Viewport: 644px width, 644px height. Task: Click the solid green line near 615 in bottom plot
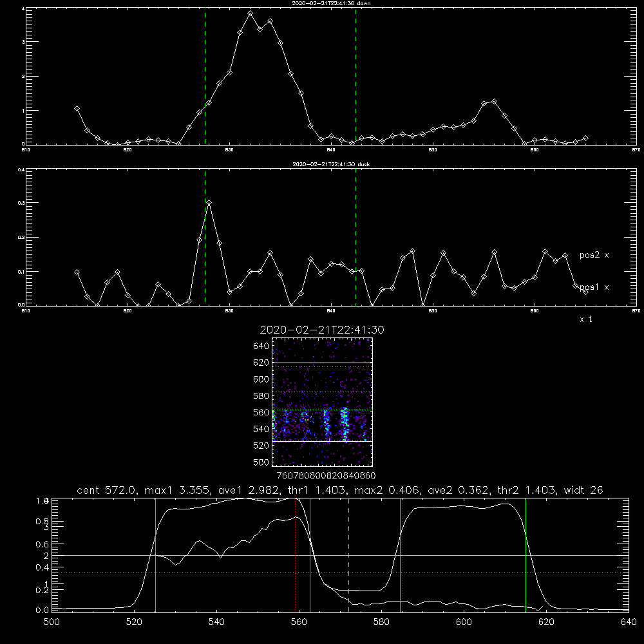coord(526,555)
